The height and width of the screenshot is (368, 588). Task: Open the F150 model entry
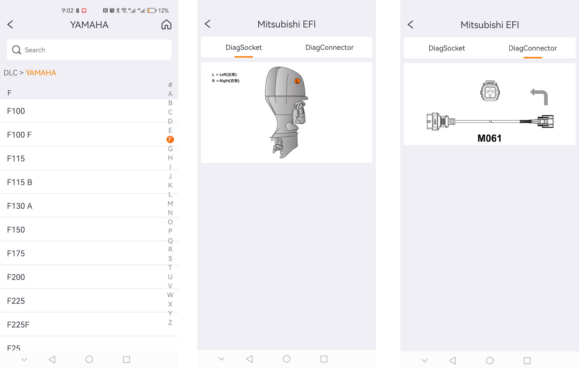click(x=89, y=230)
